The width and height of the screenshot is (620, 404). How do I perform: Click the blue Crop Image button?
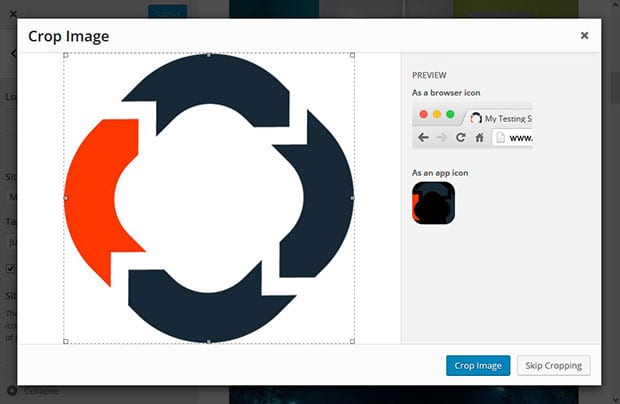[478, 366]
